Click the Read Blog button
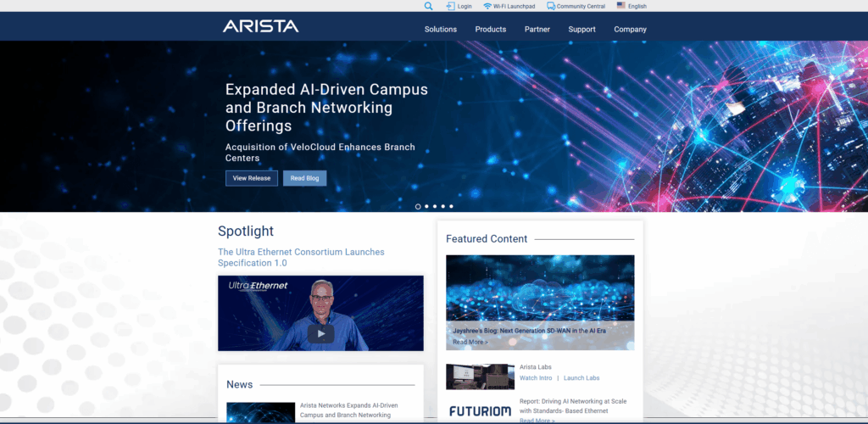Viewport: 868px width, 424px height. 305,178
